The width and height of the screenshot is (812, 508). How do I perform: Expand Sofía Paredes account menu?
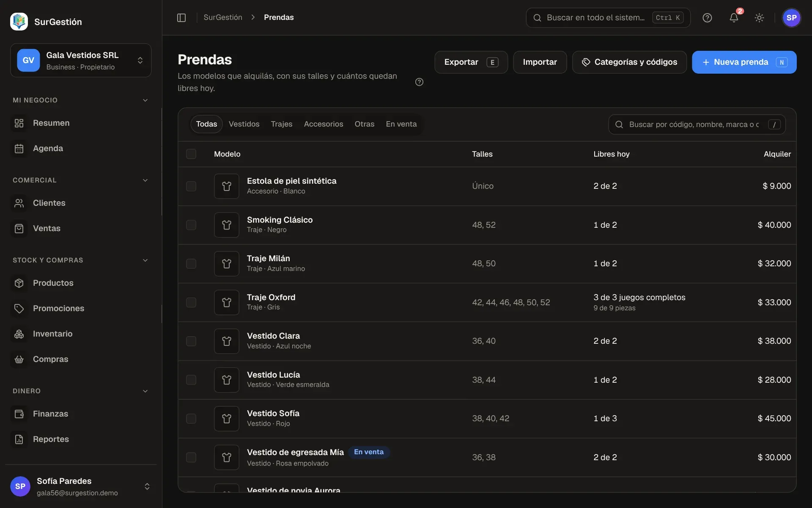click(x=81, y=486)
